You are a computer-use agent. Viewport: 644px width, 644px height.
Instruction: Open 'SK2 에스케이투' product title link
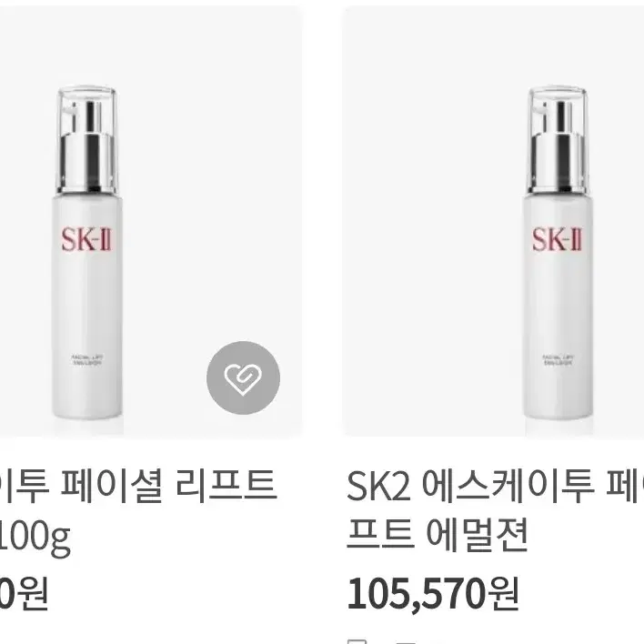point(495,488)
